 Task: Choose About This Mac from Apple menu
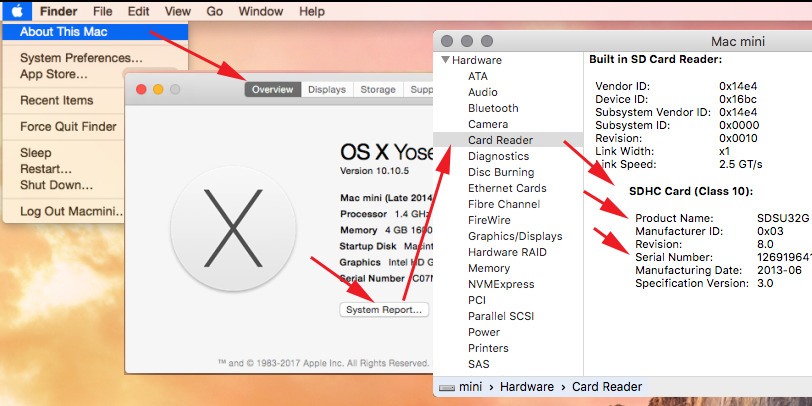[x=95, y=32]
